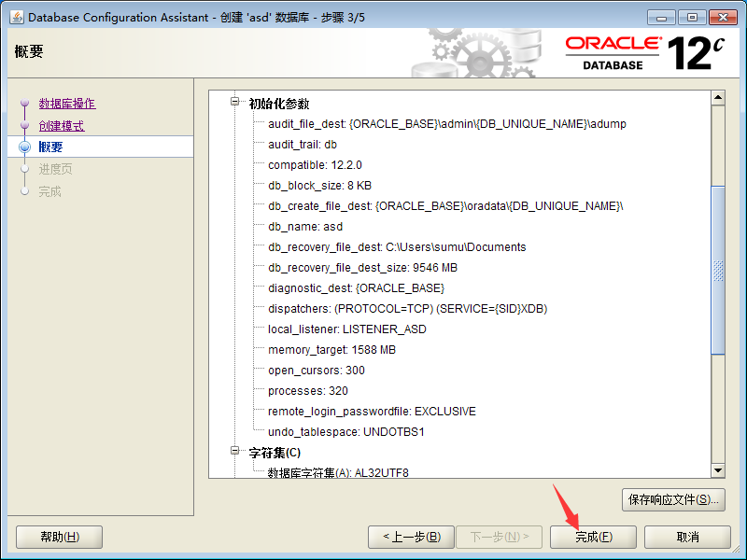Select local_listener: LISTENER_ASD row

click(347, 329)
